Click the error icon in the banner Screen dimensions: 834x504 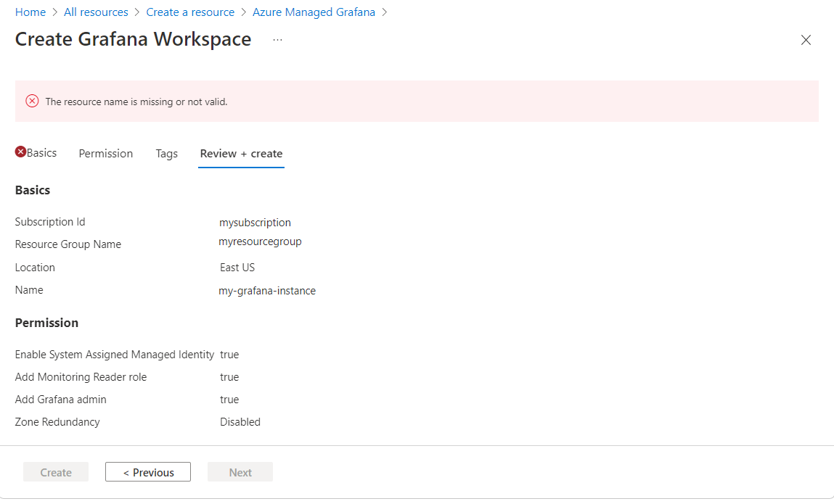[31, 101]
